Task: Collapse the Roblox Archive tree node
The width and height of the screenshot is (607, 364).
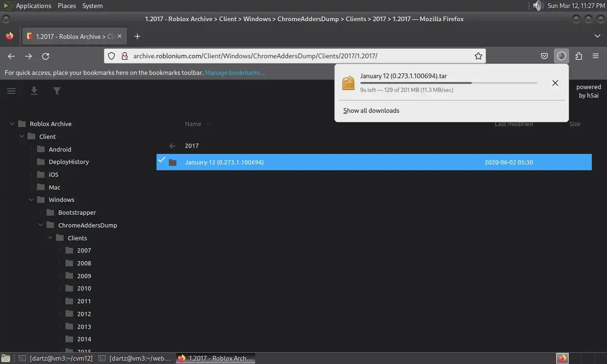Action: pyautogui.click(x=12, y=124)
